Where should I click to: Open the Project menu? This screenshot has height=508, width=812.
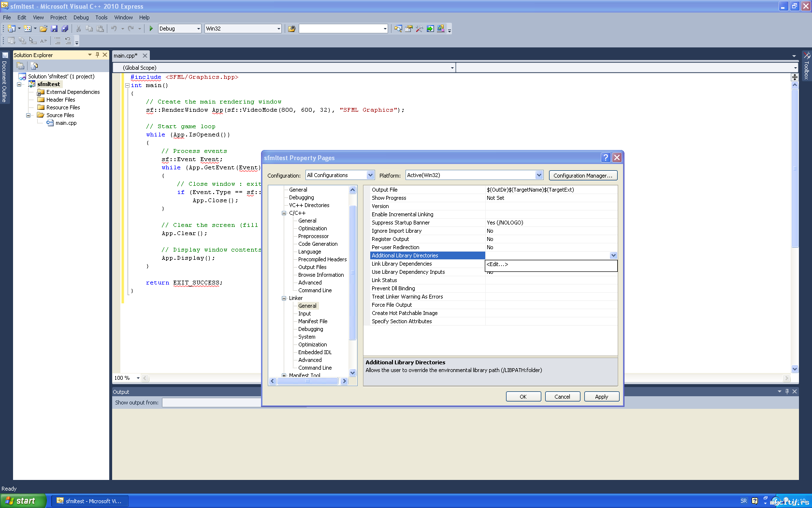(58, 17)
